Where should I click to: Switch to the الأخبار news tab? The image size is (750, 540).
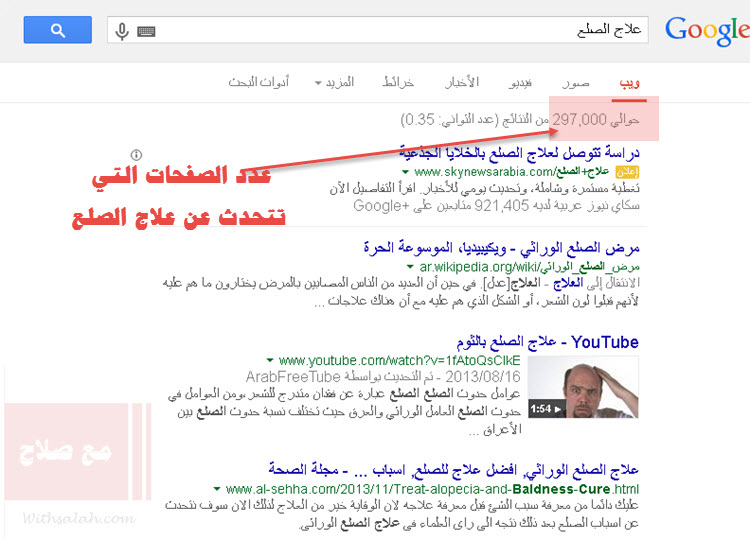(x=461, y=82)
